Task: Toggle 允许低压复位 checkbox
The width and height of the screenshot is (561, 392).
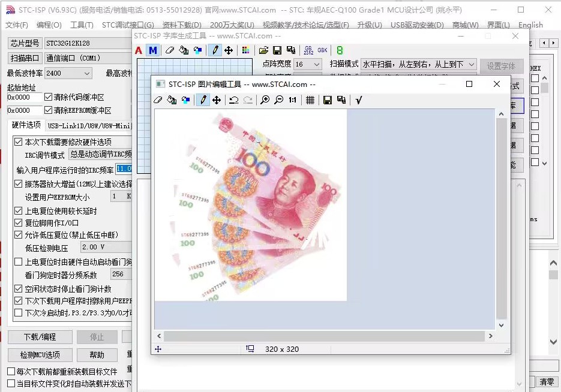Action: tap(18, 235)
